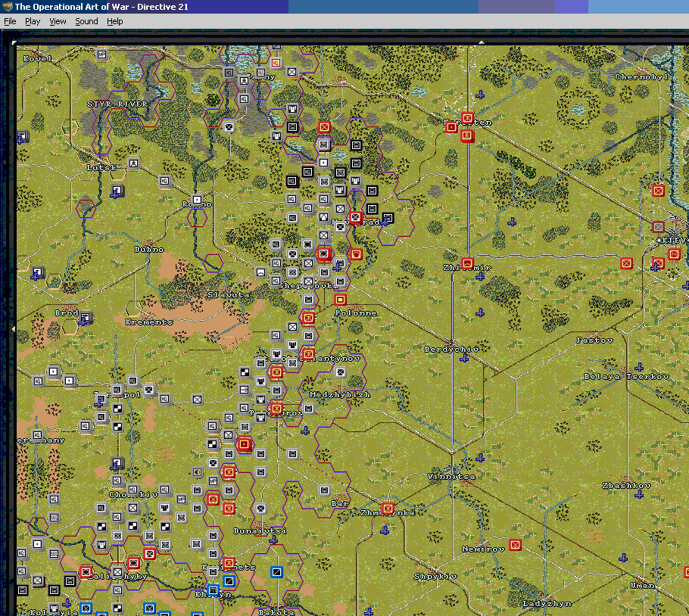Viewport: 689px width, 616px height.
Task: Click the Krements city label
Action: pos(149,322)
